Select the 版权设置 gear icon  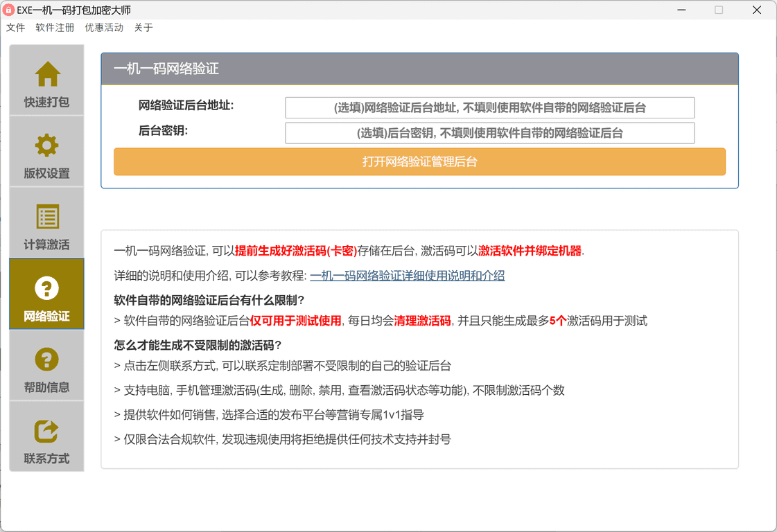pos(46,145)
